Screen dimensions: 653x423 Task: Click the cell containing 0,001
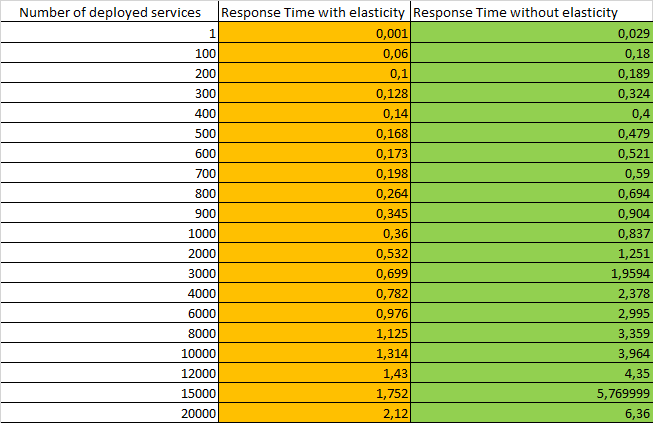click(x=314, y=32)
